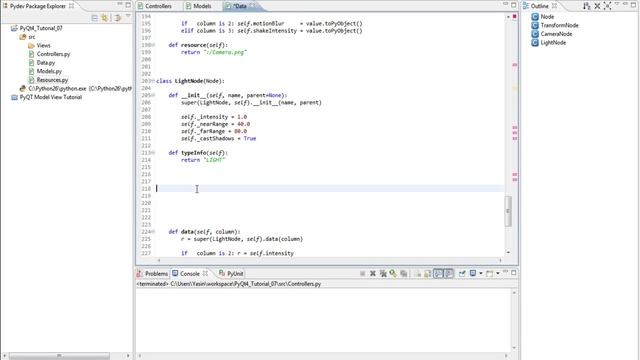
Task: Click in the editor at line 218
Action: click(330, 189)
